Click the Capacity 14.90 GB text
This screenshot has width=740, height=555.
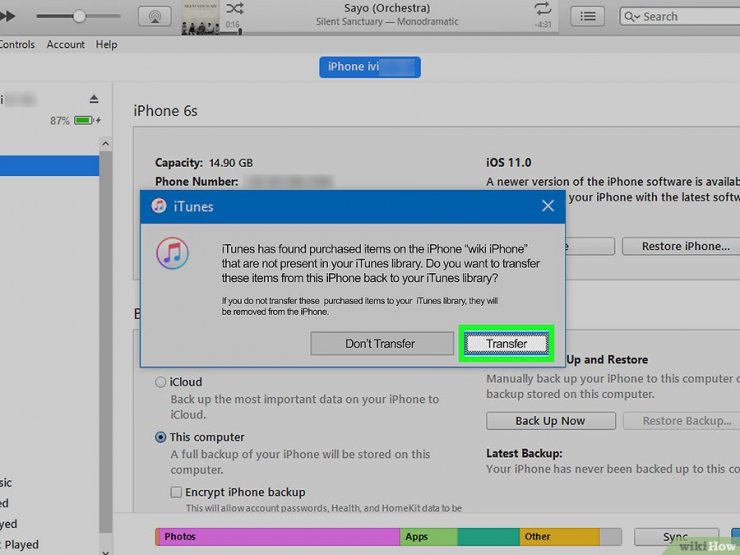[204, 163]
